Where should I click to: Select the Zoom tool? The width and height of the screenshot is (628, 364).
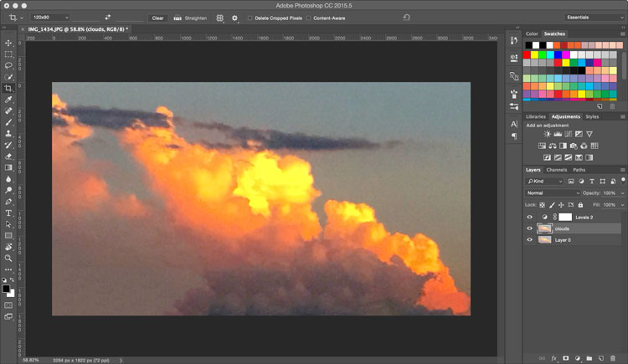point(8,259)
